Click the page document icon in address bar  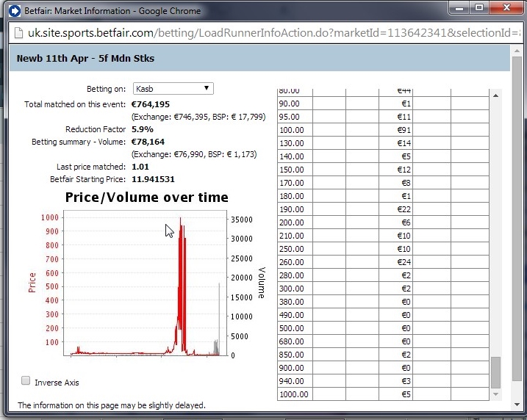coord(18,33)
